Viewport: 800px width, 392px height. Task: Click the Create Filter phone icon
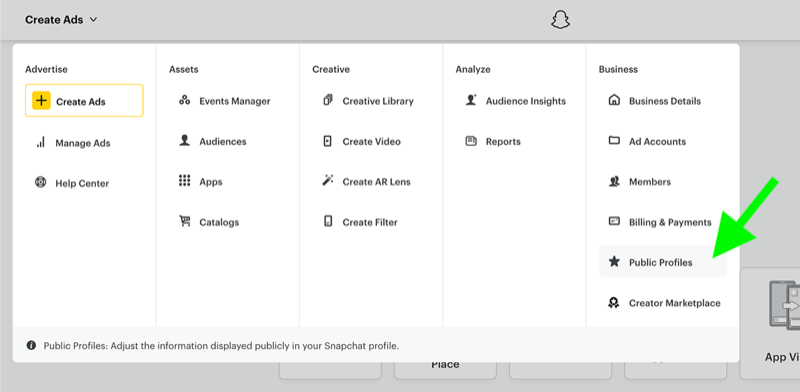point(328,221)
